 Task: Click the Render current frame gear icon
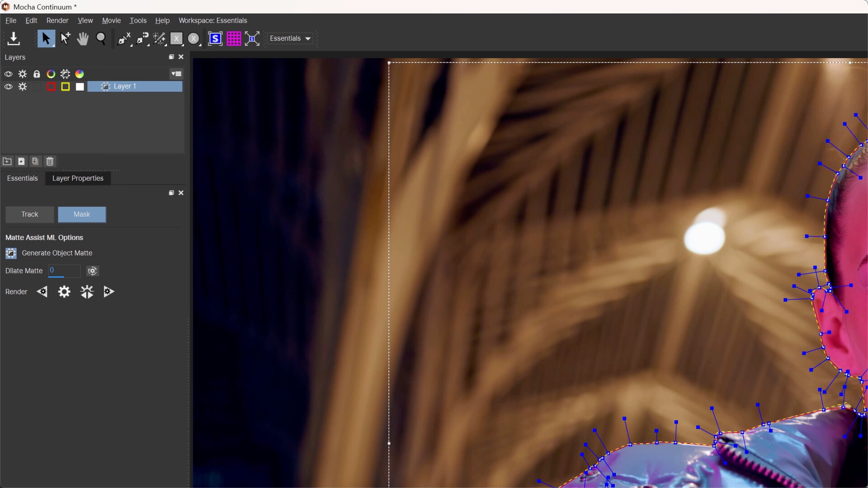(x=64, y=292)
